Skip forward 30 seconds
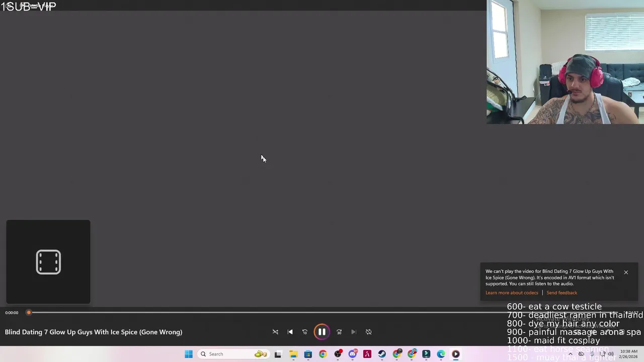This screenshot has height=362, width=644. point(339,332)
